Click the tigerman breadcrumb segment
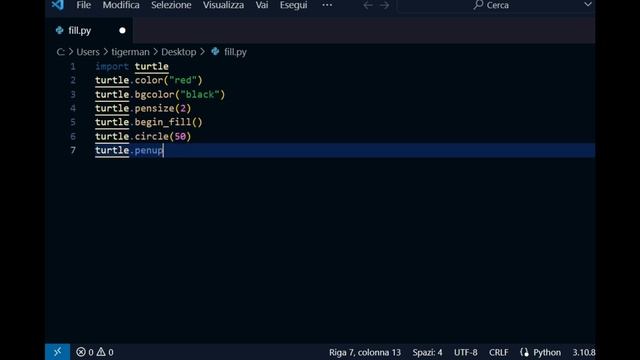 click(x=130, y=52)
